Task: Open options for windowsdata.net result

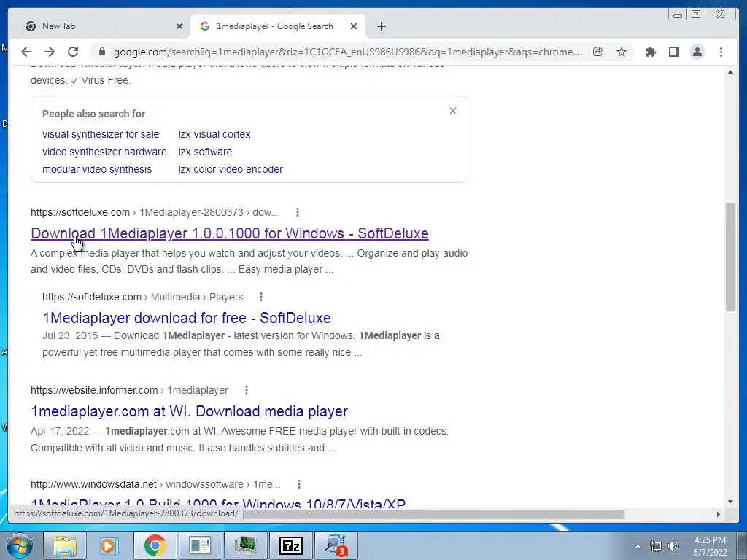Action: click(298, 484)
